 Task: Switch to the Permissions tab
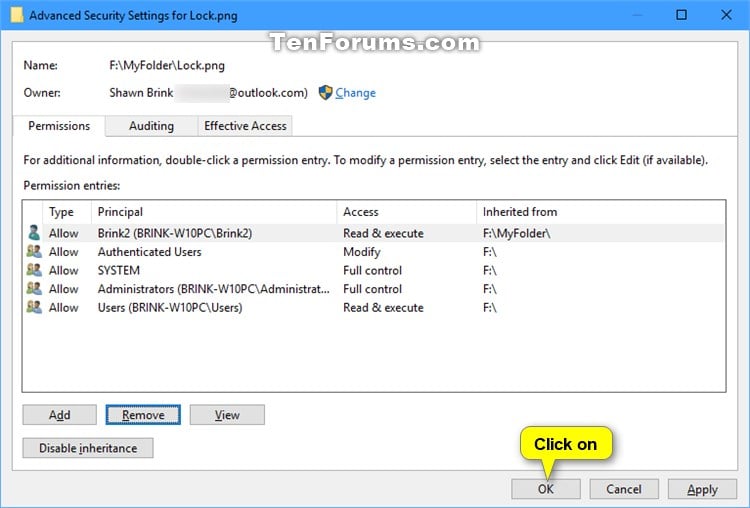tap(59, 126)
